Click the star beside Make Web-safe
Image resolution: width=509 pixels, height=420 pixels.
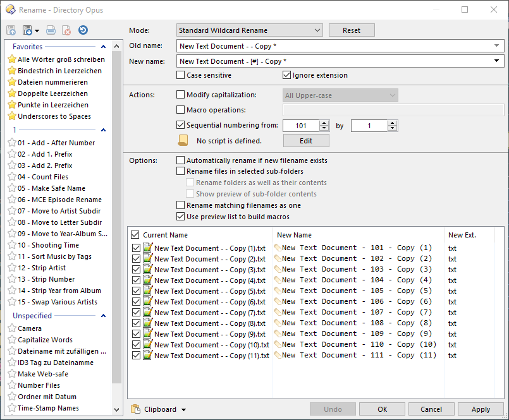(12, 374)
